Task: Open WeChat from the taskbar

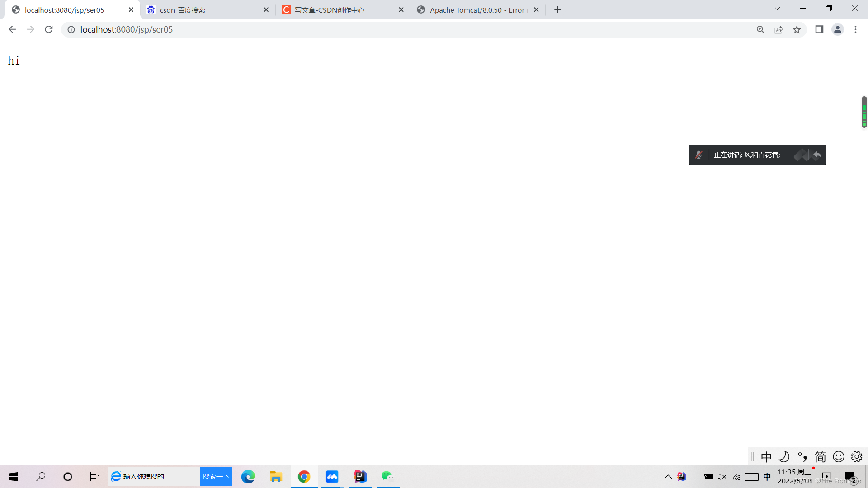Action: [388, 476]
